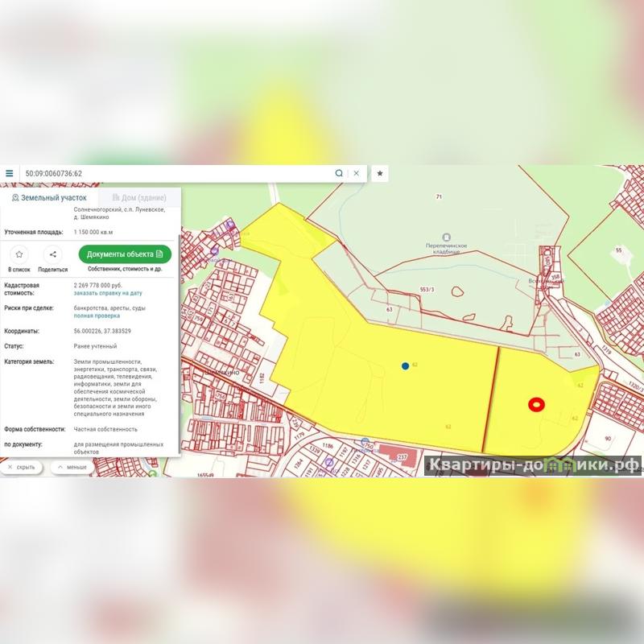Click the star favorites button
The height and width of the screenshot is (644, 644).
tap(380, 173)
